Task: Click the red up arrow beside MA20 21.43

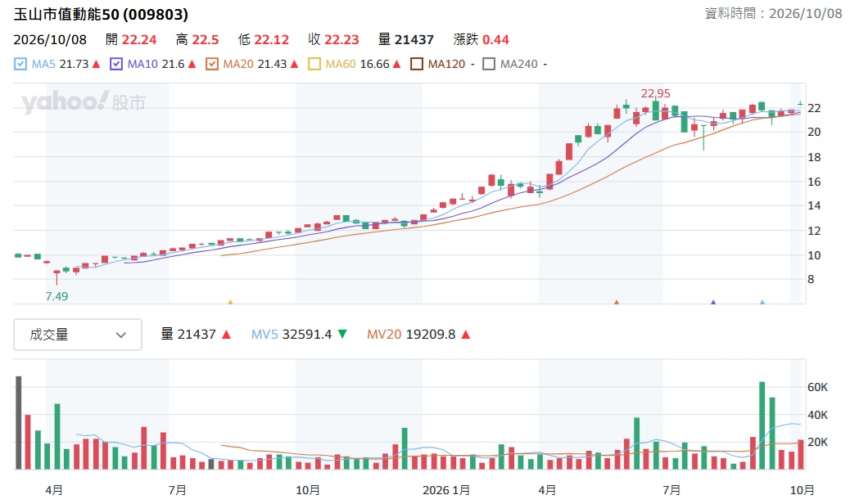Action: (x=294, y=64)
